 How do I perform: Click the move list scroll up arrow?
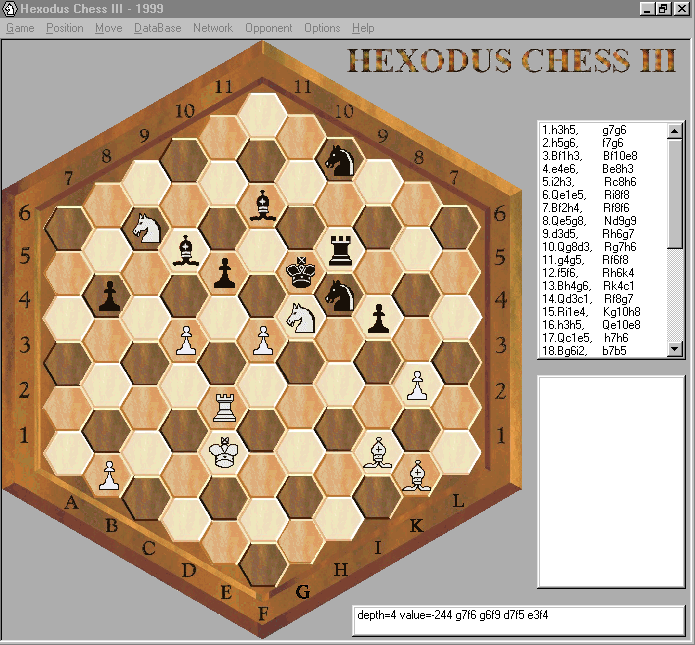pyautogui.click(x=675, y=131)
